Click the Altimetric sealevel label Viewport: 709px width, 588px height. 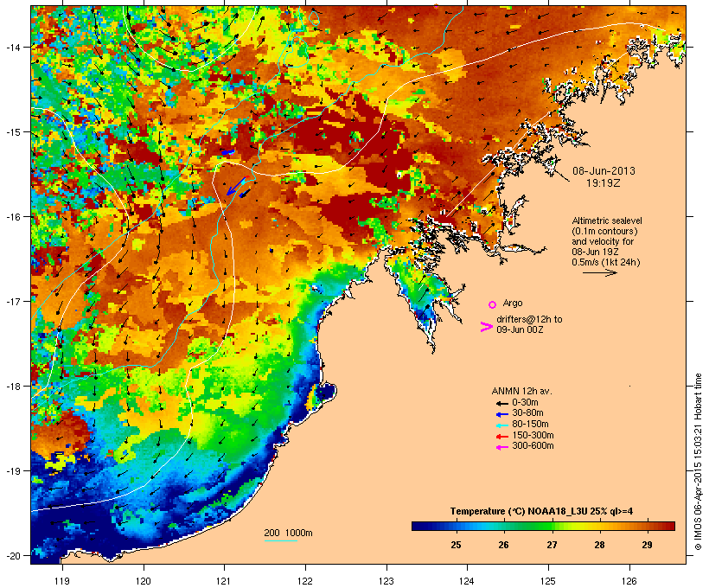[607, 220]
